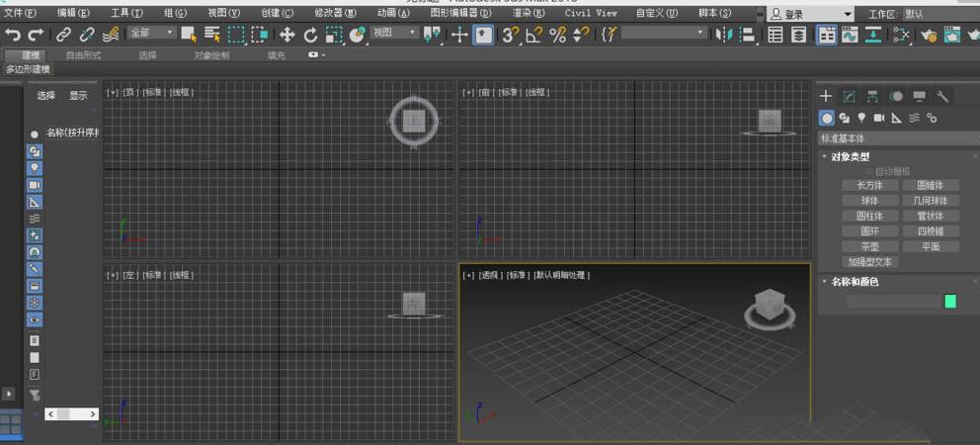Click the Align tool icon
The image size is (980, 445).
coord(748,35)
